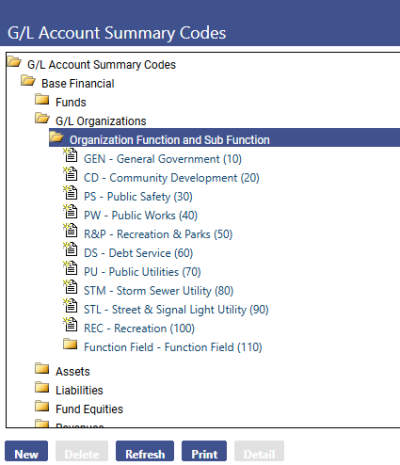This screenshot has height=465, width=400.
Task: Select PW - Public Works (40) item
Action: pyautogui.click(x=141, y=216)
